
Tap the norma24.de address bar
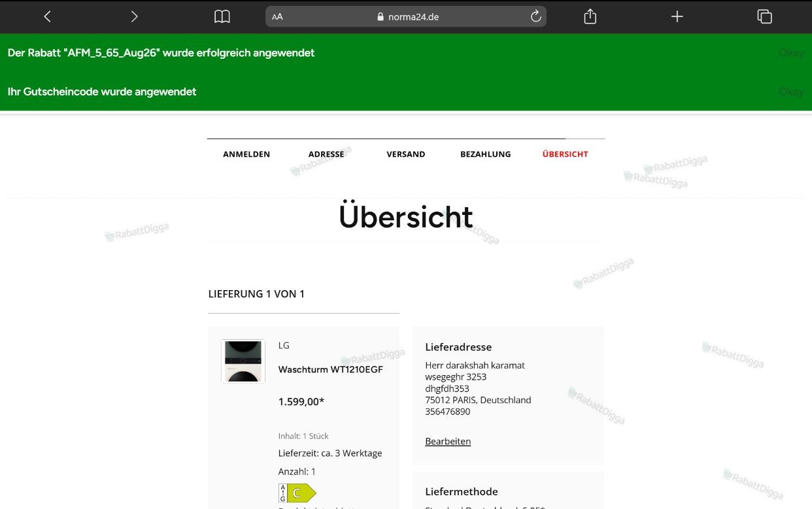[406, 17]
